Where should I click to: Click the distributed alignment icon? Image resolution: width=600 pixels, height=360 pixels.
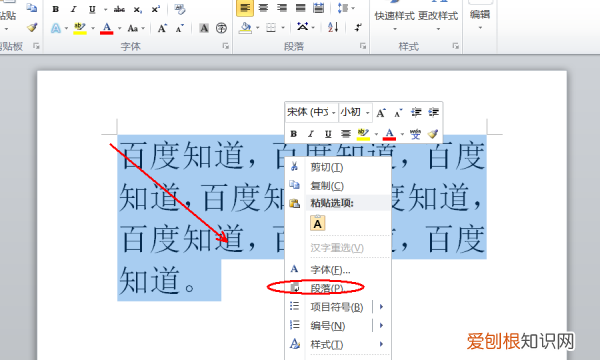point(318,8)
